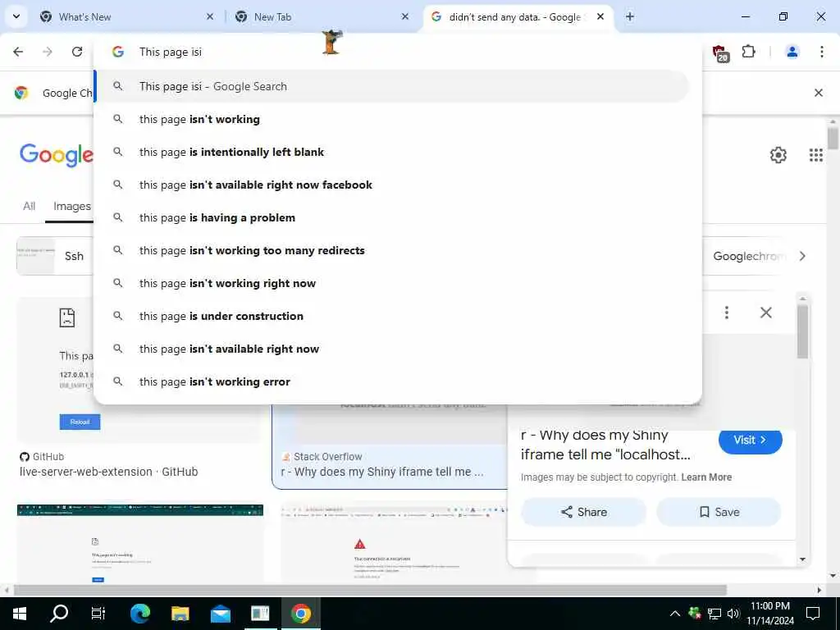Open a new tab with plus button
The width and height of the screenshot is (840, 630).
(x=630, y=16)
